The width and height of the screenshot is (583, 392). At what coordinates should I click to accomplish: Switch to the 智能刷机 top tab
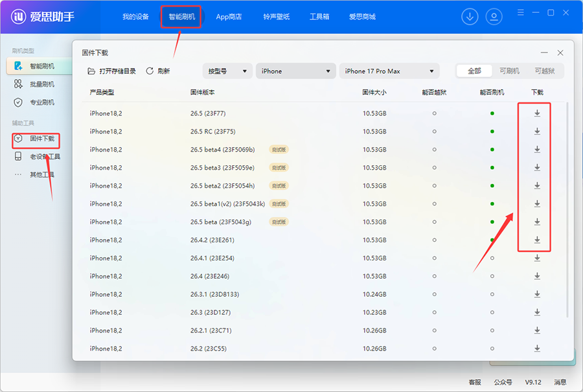[181, 17]
